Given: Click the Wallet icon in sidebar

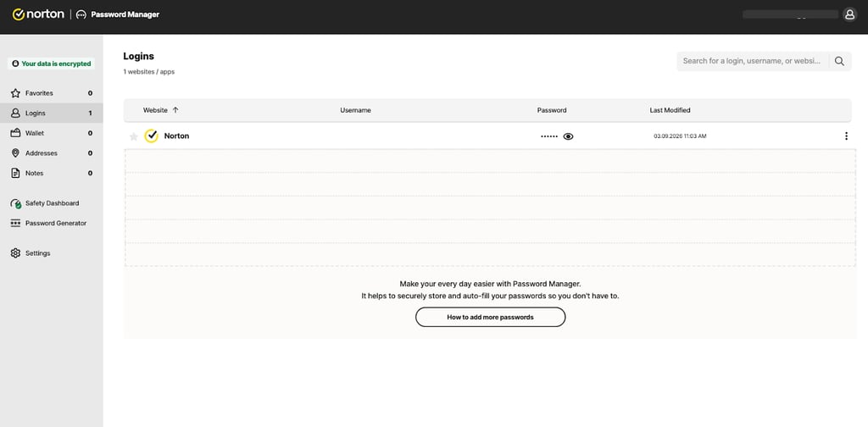Looking at the screenshot, I should pos(15,133).
